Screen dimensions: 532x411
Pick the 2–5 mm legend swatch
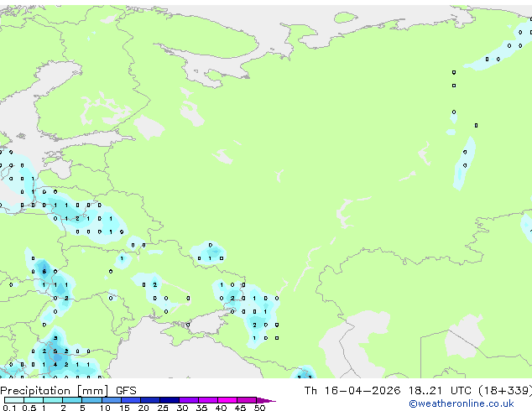point(72,400)
